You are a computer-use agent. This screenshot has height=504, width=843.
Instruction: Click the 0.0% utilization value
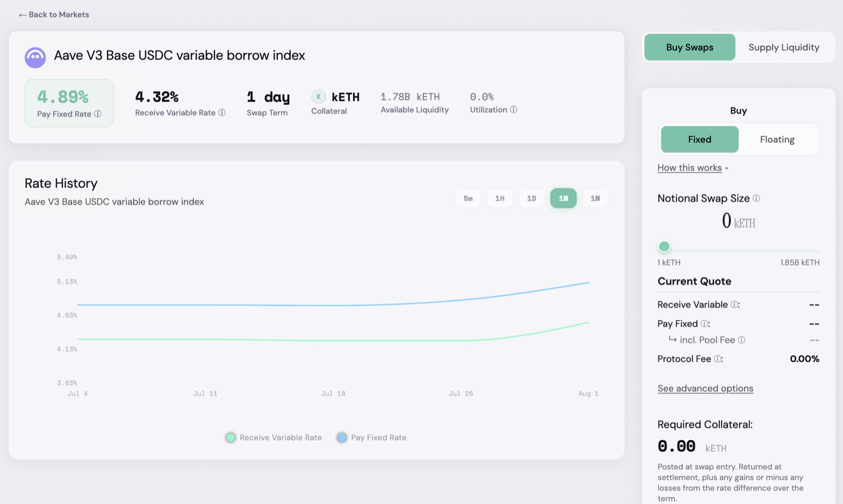(482, 97)
